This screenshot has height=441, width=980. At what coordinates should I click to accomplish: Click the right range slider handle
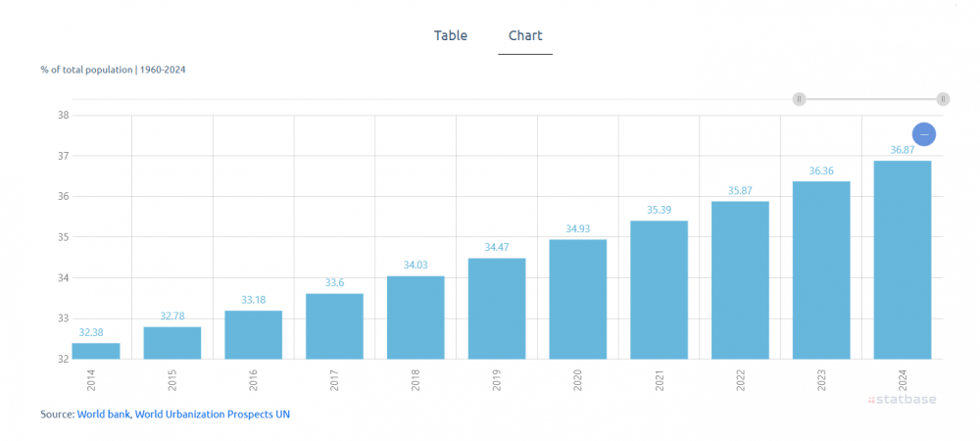pyautogui.click(x=942, y=99)
